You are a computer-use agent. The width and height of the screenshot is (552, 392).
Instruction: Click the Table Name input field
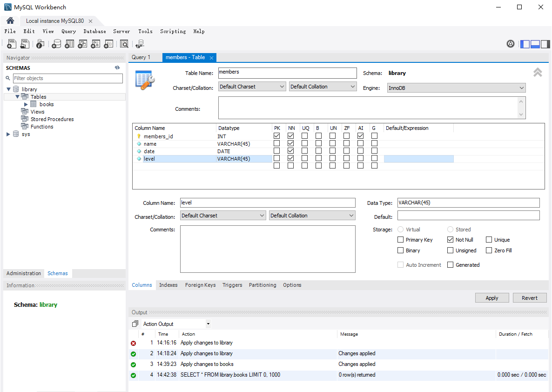pyautogui.click(x=287, y=73)
